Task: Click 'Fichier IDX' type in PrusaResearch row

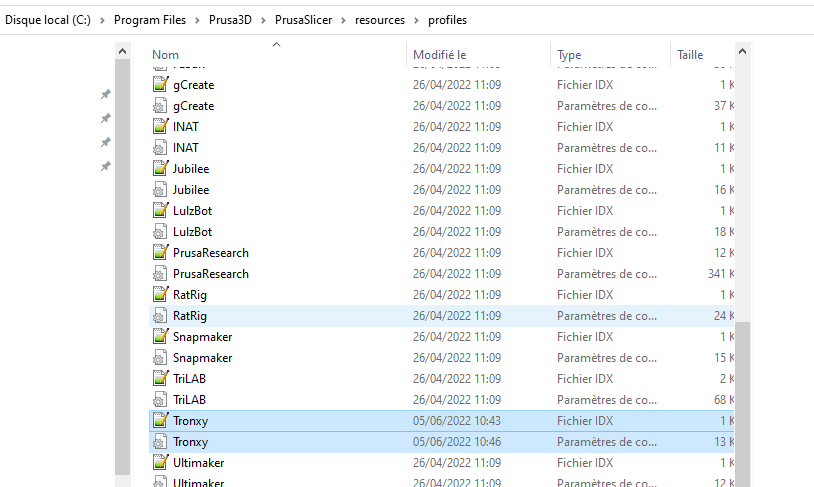Action: 585,252
